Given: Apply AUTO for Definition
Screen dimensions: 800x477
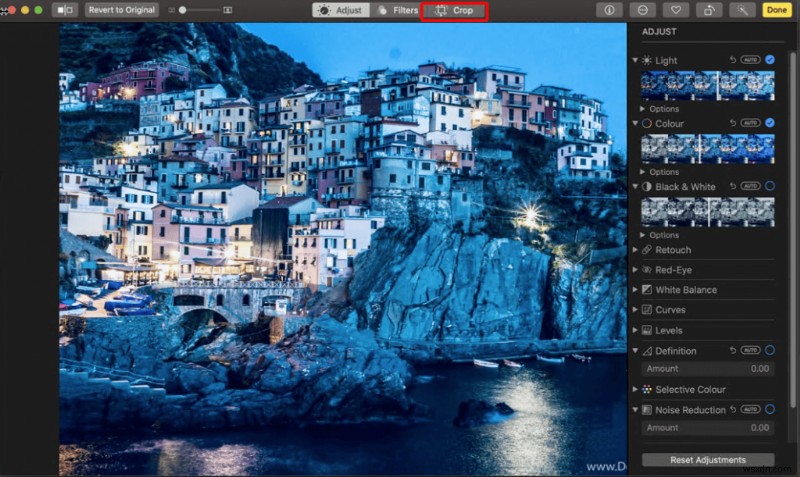Looking at the screenshot, I should click(751, 350).
